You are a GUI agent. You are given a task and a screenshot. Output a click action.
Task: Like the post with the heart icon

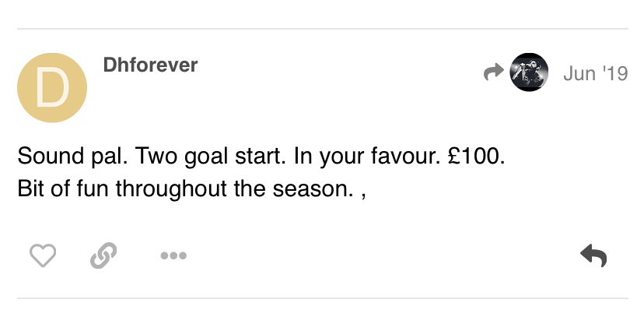click(x=43, y=255)
